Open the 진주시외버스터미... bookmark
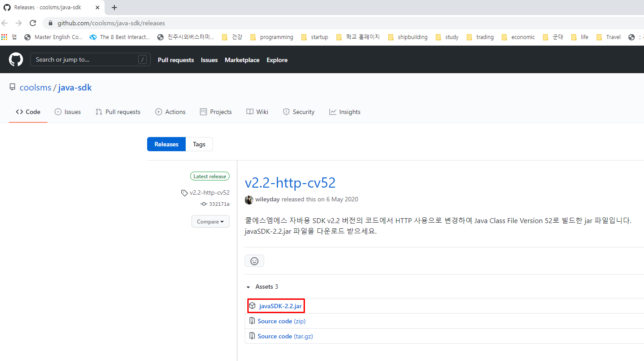The width and height of the screenshot is (644, 361). pos(186,37)
